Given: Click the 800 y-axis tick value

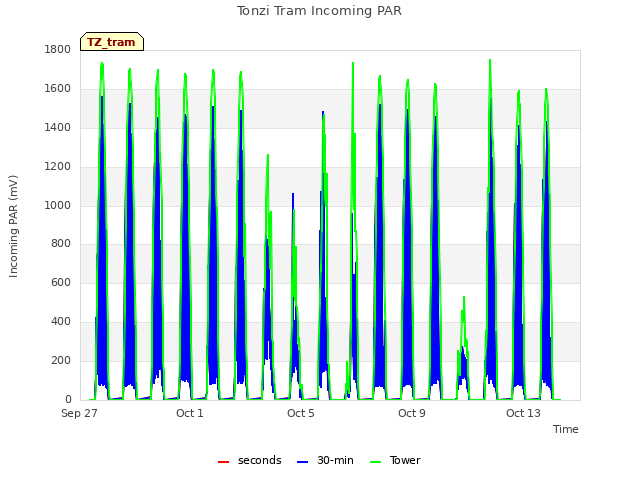Looking at the screenshot, I should tap(61, 244).
